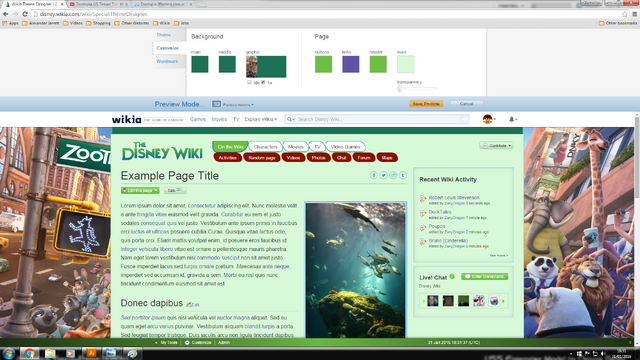Open the Photos red nav button
The image size is (640, 360).
click(x=318, y=158)
